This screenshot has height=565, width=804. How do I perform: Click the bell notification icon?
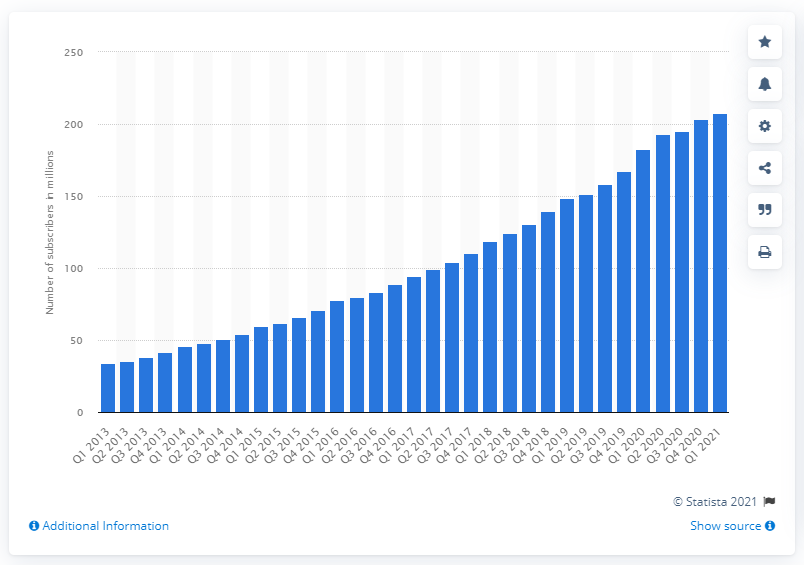(x=765, y=84)
